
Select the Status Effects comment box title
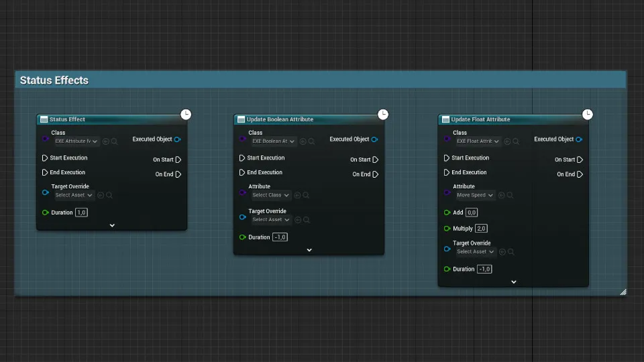[54, 80]
